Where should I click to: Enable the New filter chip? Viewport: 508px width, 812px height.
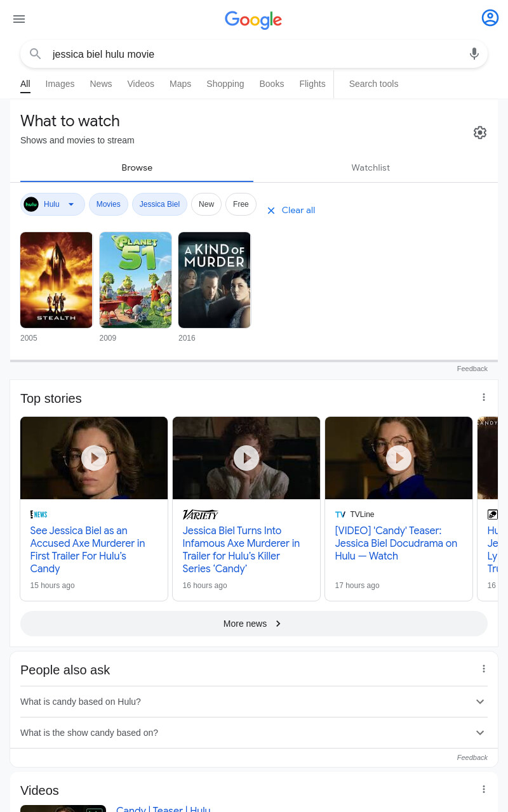pyautogui.click(x=206, y=204)
